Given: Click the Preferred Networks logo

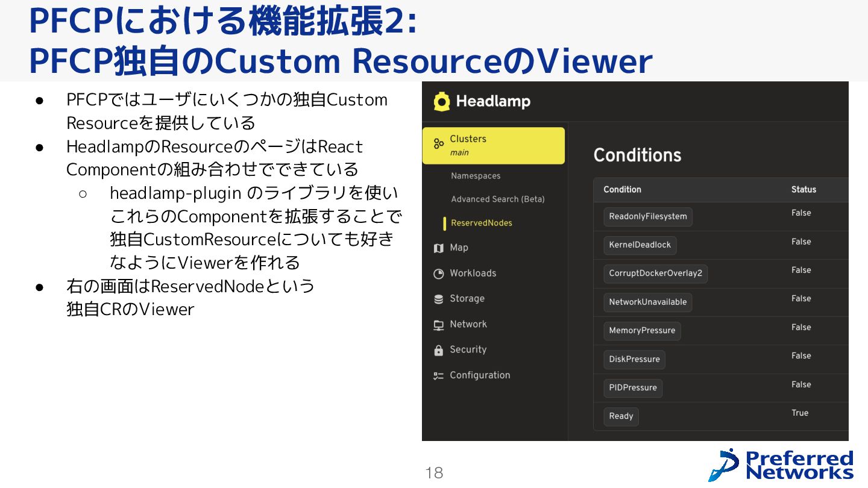Looking at the screenshot, I should [781, 465].
